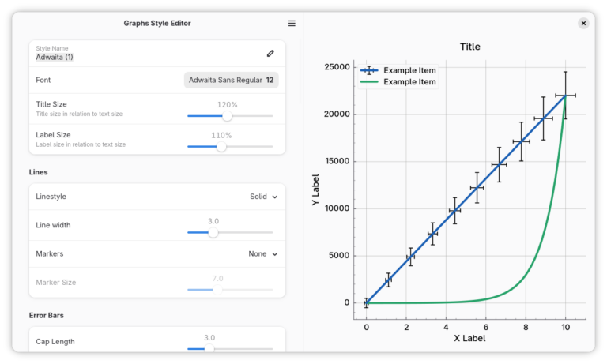Click the Graphs Style Editor header title

click(157, 24)
